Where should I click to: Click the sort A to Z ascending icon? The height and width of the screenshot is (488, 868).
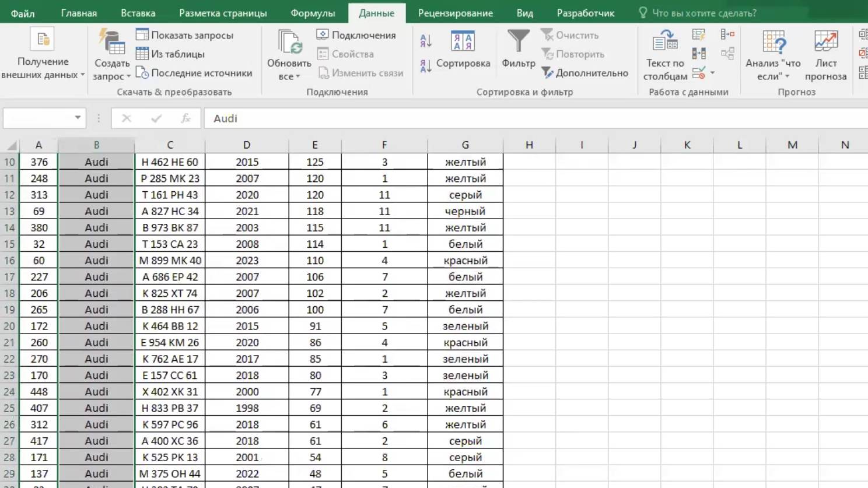426,40
